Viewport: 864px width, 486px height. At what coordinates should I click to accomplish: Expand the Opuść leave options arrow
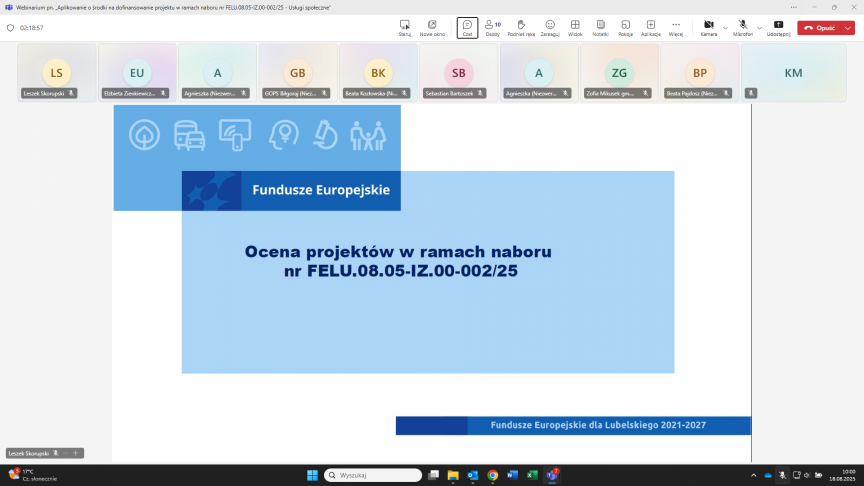848,28
